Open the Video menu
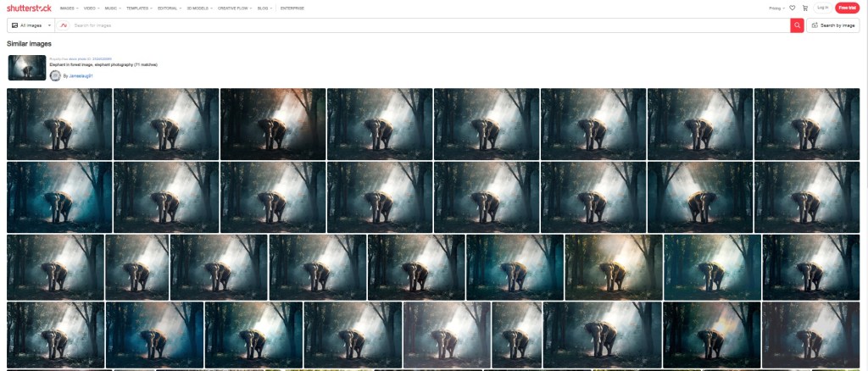Screen dimensions: 868x371 pyautogui.click(x=91, y=8)
